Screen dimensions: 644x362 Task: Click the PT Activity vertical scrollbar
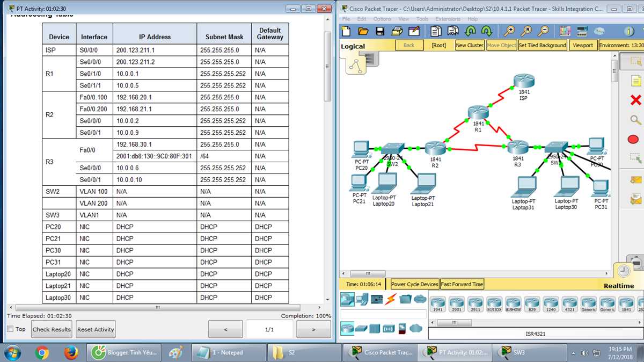pos(327,67)
